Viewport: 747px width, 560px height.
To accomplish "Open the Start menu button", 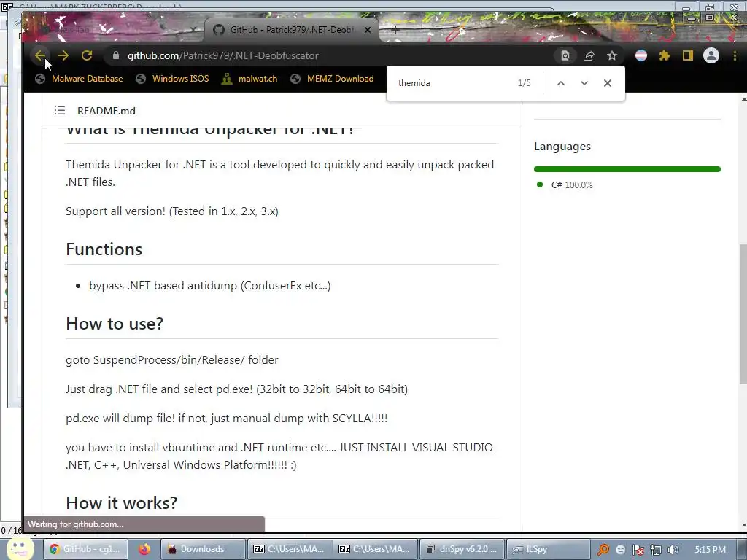I will tap(19, 548).
